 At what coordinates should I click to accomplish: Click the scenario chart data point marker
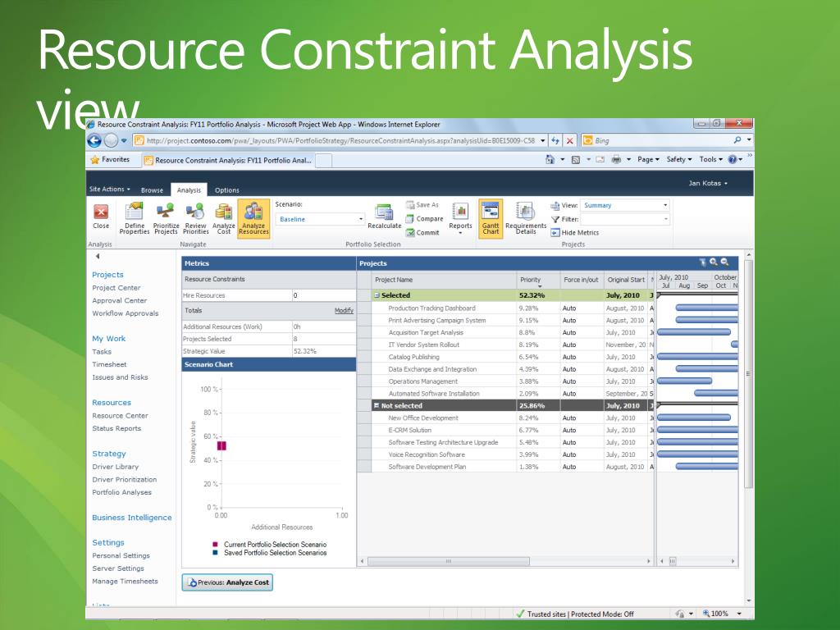coord(221,445)
